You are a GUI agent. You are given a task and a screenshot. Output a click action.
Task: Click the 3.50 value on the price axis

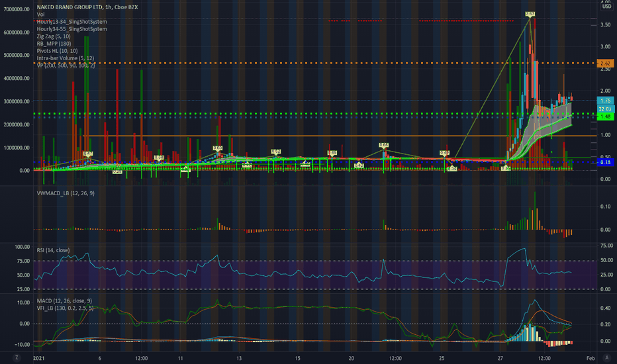(x=605, y=24)
